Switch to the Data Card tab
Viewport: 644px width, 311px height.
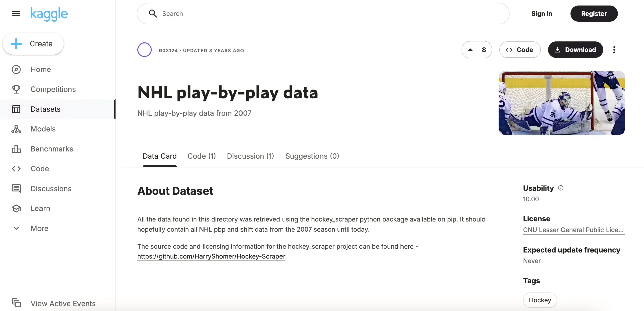point(160,156)
